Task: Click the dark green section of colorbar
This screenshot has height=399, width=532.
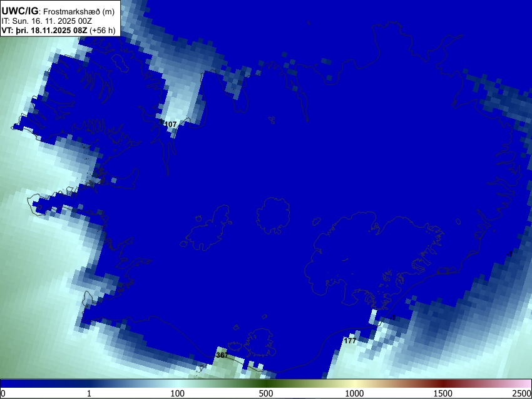Action: (266, 383)
